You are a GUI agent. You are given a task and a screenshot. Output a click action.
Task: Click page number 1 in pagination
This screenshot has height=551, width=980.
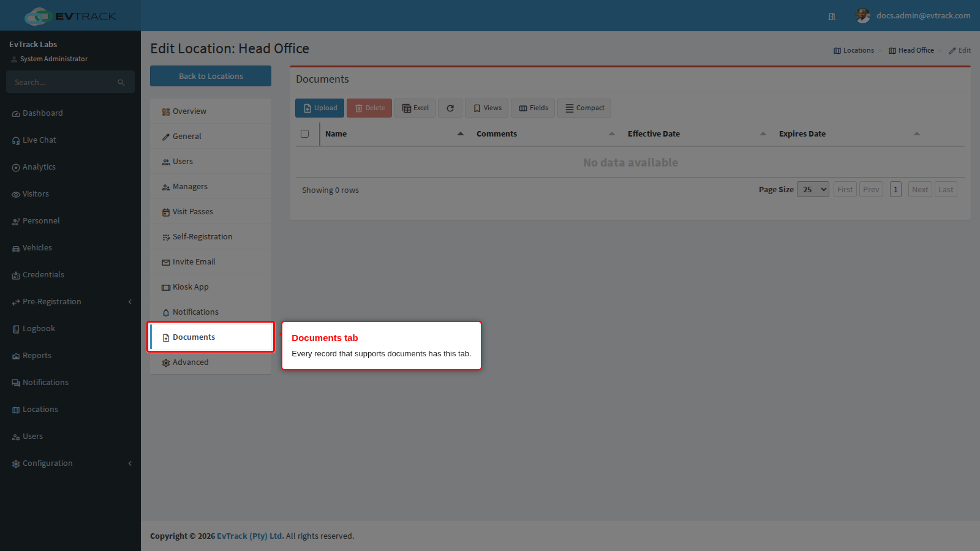pos(895,189)
